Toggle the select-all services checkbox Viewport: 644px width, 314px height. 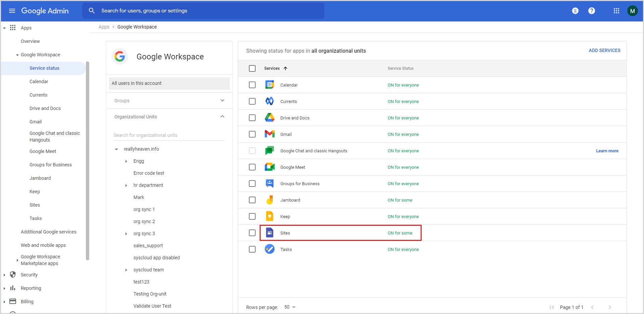tap(252, 68)
